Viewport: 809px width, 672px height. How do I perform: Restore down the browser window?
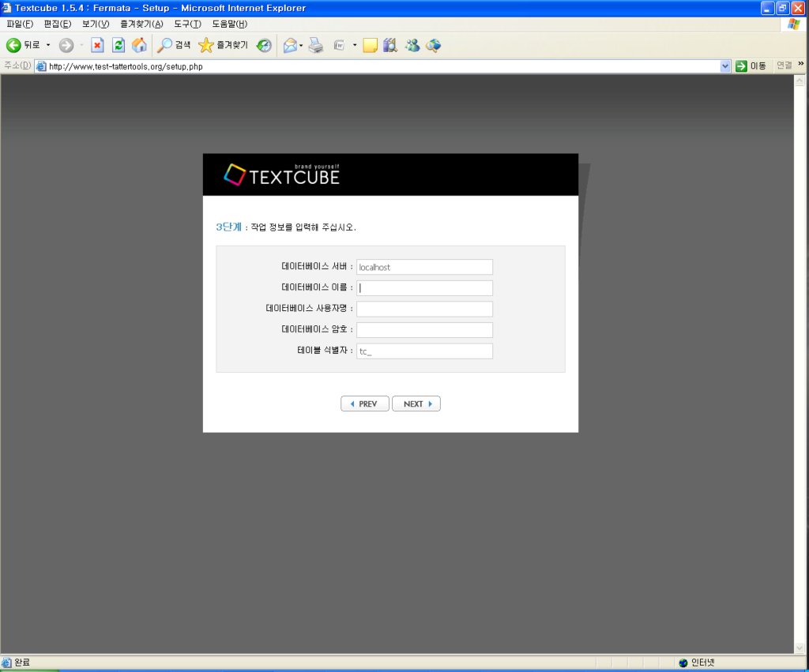pos(783,8)
